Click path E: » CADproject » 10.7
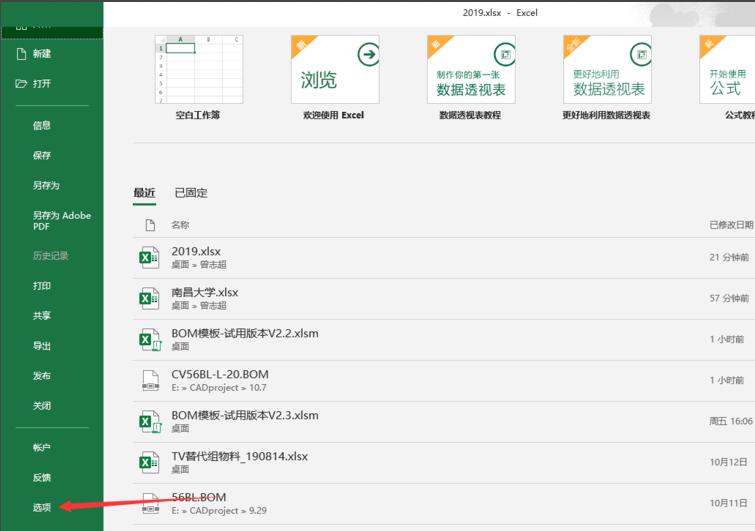The image size is (755, 531). [x=219, y=388]
